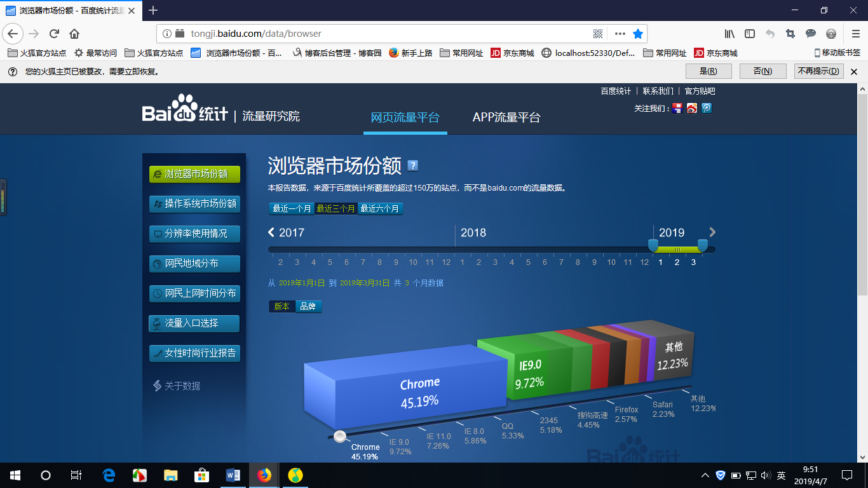Go to later years with right chevron by 2019
The width and height of the screenshot is (868, 488).
click(712, 233)
